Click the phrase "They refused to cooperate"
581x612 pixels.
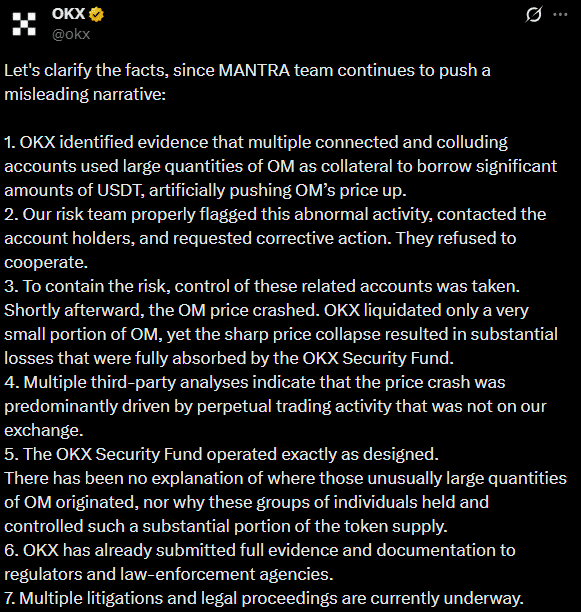[x=260, y=250]
